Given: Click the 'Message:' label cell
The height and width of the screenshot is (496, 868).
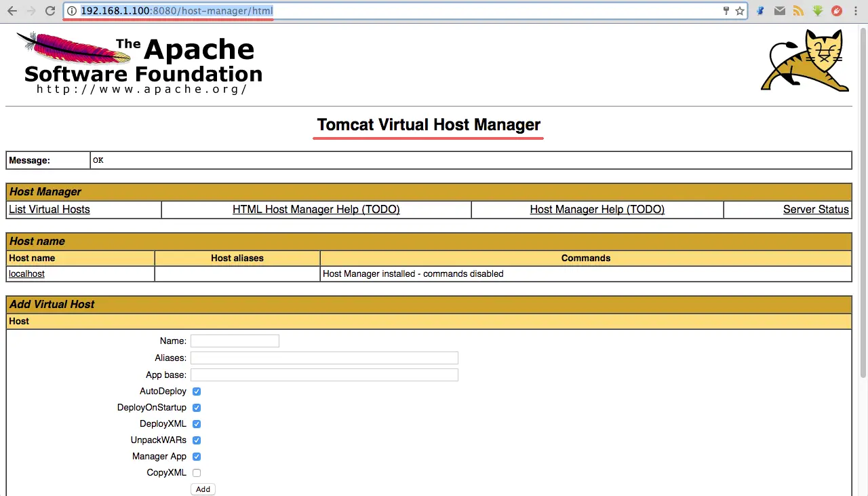Looking at the screenshot, I should [x=48, y=160].
